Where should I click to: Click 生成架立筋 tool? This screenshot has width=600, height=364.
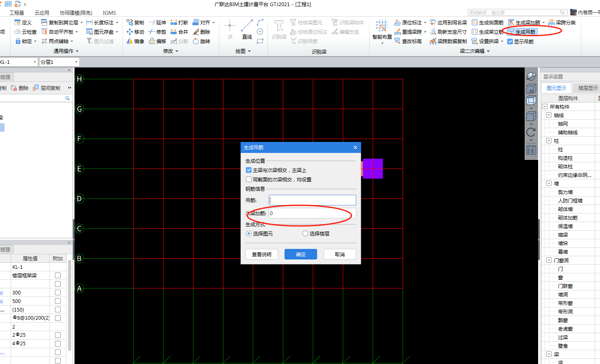pos(487,32)
